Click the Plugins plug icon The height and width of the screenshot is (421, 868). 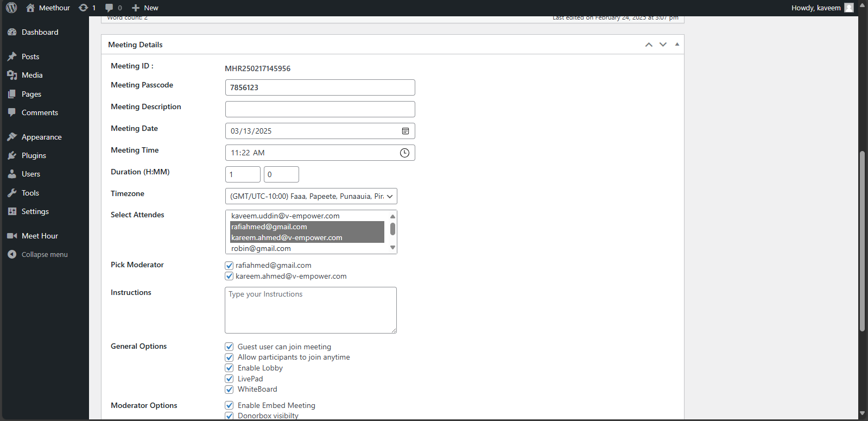coord(12,155)
